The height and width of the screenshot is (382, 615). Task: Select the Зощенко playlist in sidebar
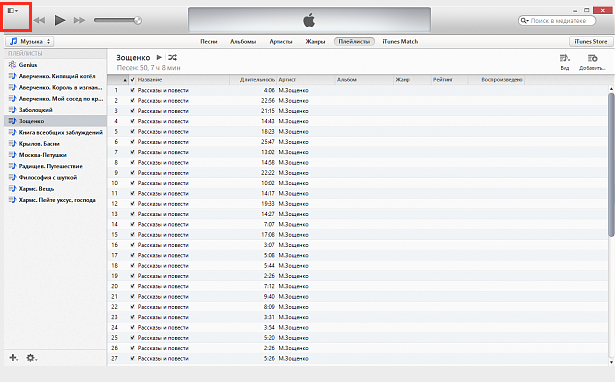click(x=55, y=121)
